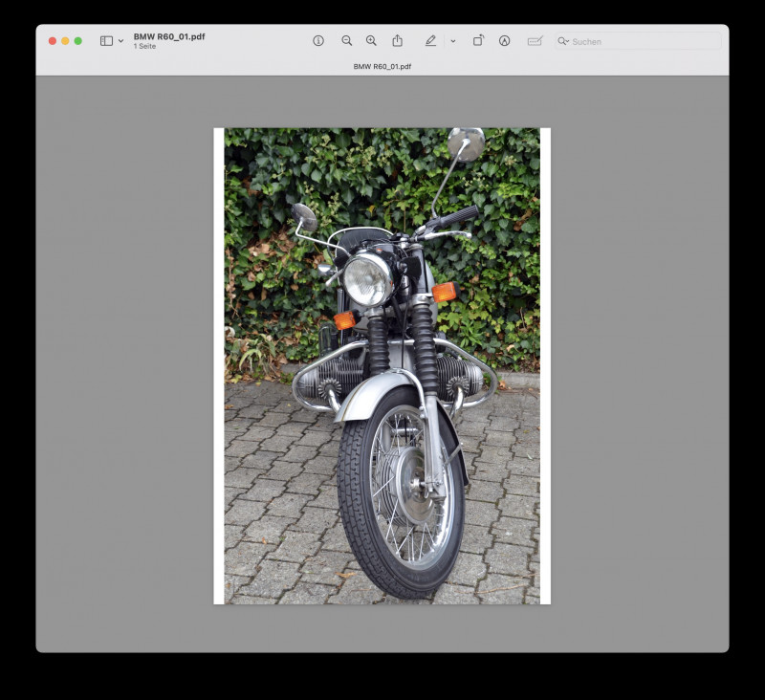Click the motorcycle PDF page

[x=382, y=366]
